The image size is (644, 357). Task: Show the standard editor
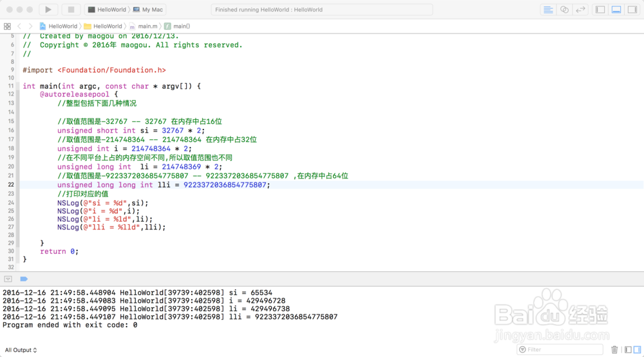coord(548,10)
